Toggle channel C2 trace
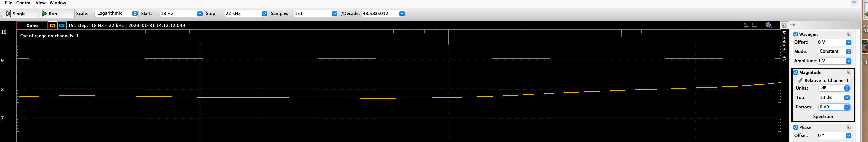 pyautogui.click(x=62, y=25)
